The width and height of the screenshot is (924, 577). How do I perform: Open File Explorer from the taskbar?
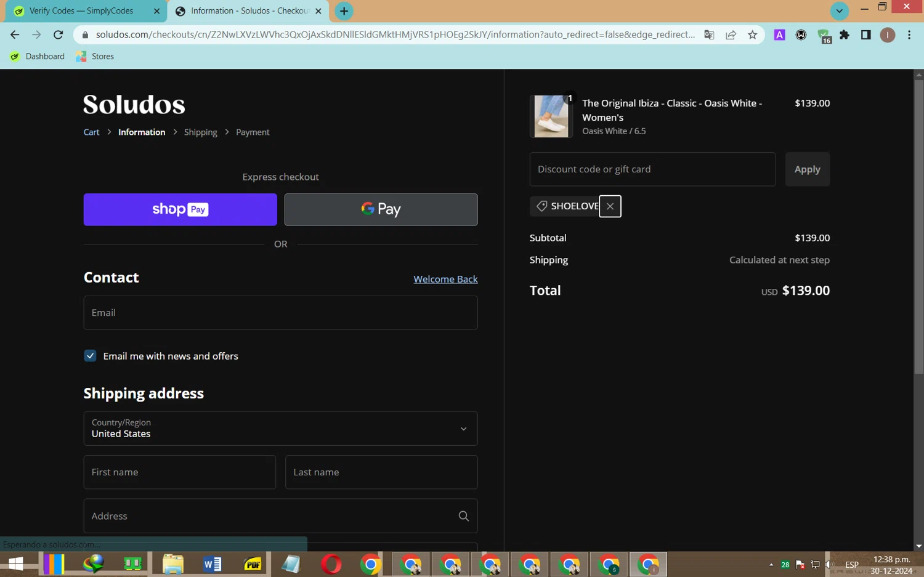tap(172, 564)
